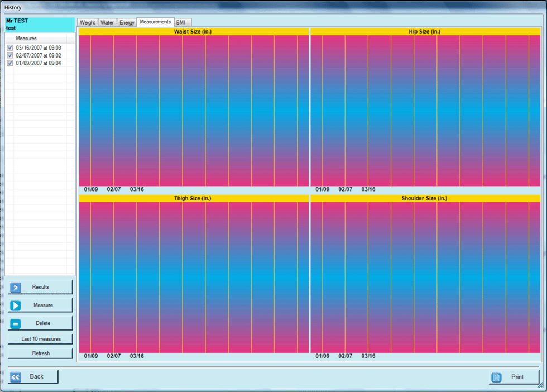Uncheck the 02/07/2007 at 09:02 measure

pyautogui.click(x=10, y=55)
